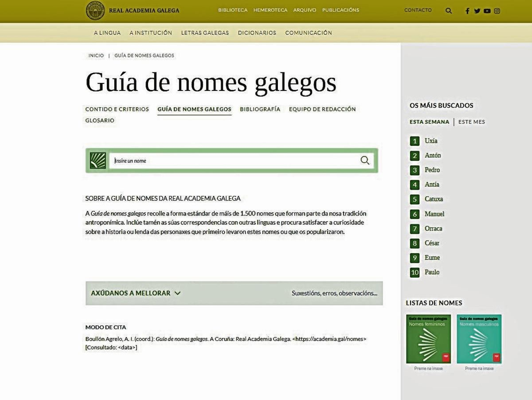Open the Hemeroteca menu item
This screenshot has height=400, width=532.
tap(270, 10)
